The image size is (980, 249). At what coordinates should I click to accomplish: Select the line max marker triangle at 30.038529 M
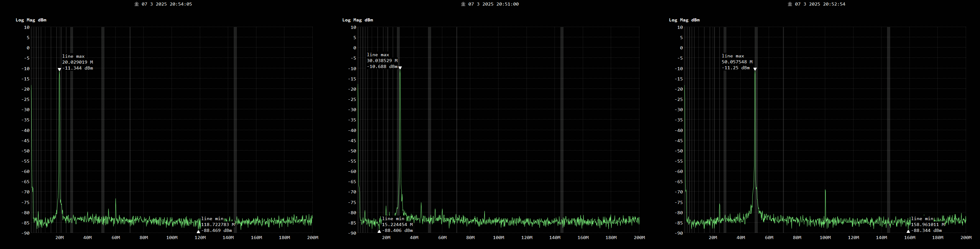tap(400, 68)
